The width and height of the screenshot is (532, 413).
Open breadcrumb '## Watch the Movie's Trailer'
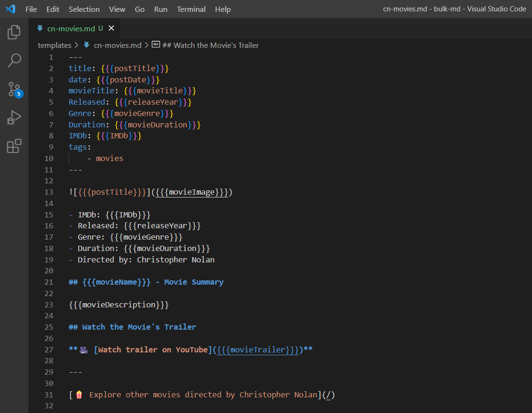(x=210, y=45)
